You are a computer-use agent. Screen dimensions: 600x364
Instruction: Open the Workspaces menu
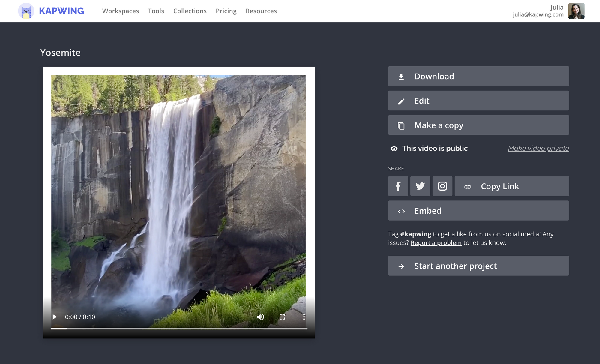120,11
